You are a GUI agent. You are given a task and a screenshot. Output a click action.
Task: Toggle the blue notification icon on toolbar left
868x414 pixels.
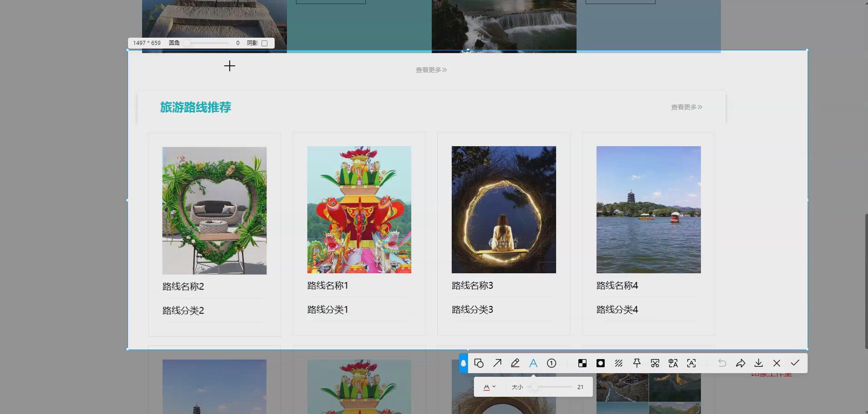pyautogui.click(x=463, y=363)
